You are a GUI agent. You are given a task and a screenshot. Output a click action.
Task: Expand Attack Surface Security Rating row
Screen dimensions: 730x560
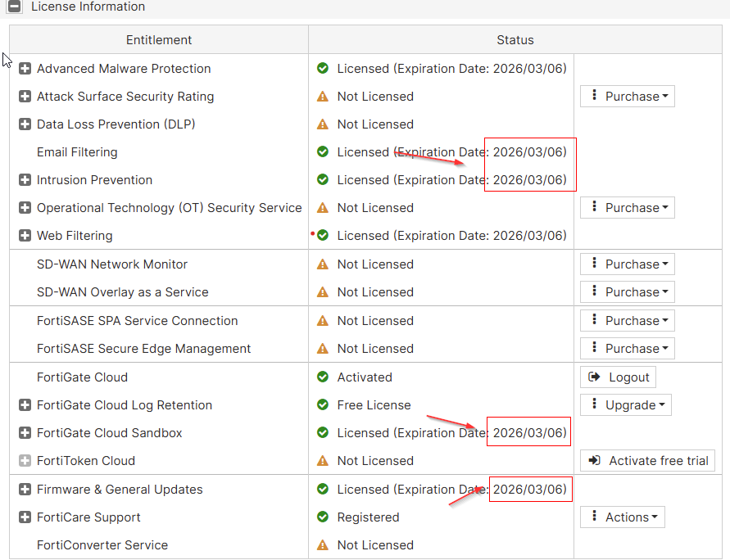click(25, 97)
